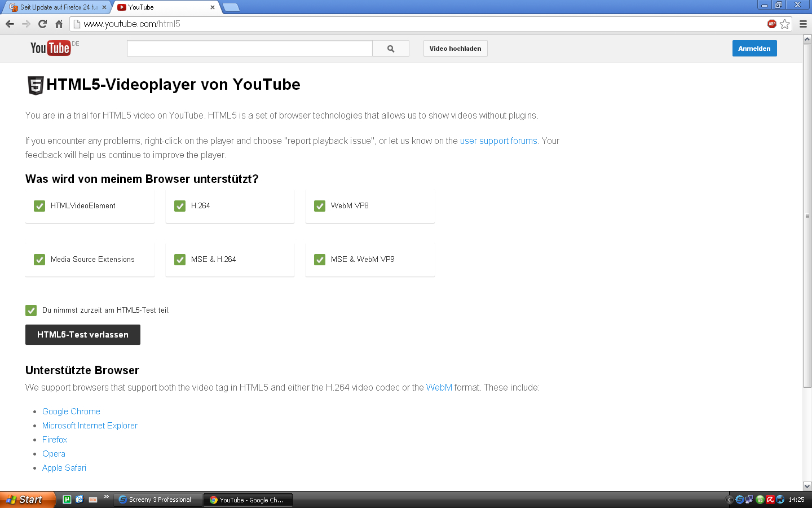Image resolution: width=812 pixels, height=508 pixels.
Task: Click the MSE & H.264 green checkmark
Action: coord(180,260)
